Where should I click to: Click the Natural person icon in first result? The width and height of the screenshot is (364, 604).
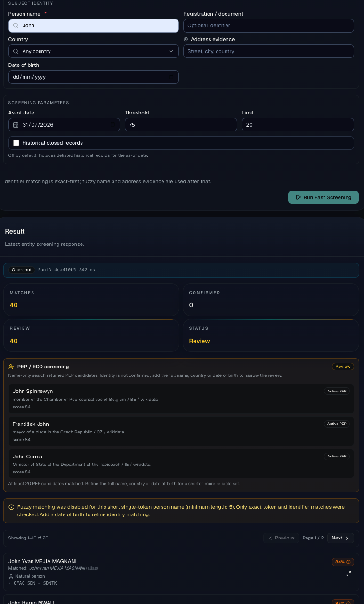11,576
